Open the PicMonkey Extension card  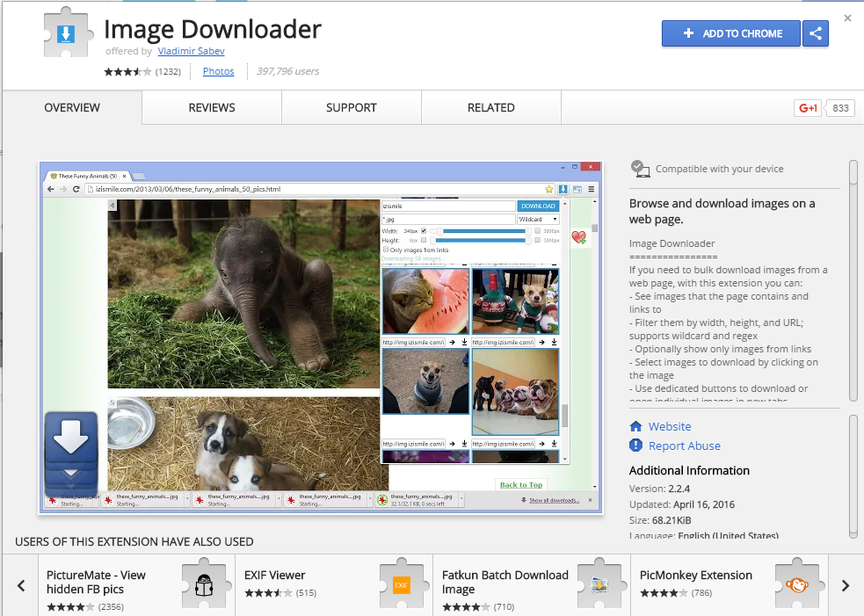coord(729,585)
